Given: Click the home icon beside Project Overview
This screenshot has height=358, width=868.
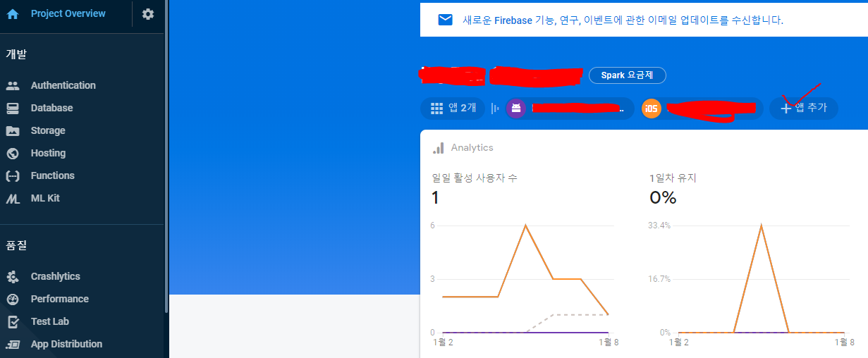Looking at the screenshot, I should tap(13, 13).
